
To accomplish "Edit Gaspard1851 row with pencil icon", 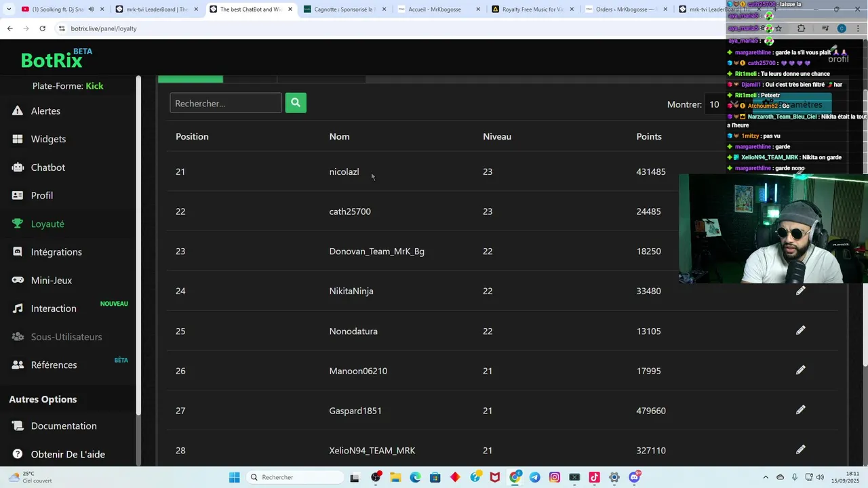I will coord(801,410).
